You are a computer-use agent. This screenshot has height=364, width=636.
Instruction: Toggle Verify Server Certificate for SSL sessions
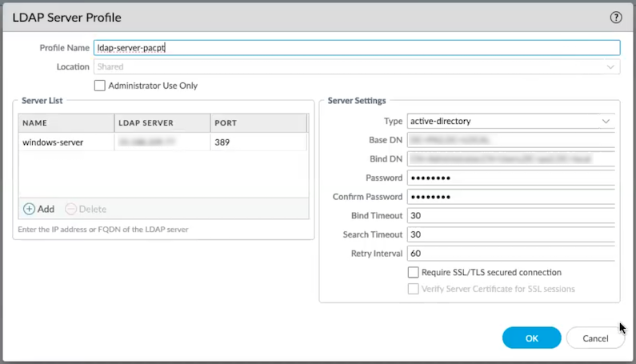414,289
